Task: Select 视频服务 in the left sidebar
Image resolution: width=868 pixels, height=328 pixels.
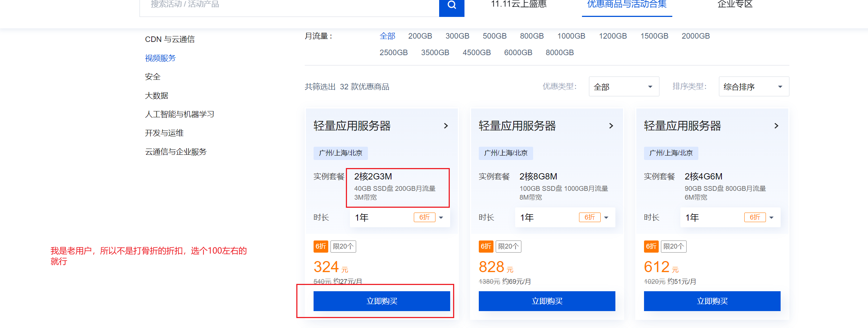Action: tap(160, 58)
